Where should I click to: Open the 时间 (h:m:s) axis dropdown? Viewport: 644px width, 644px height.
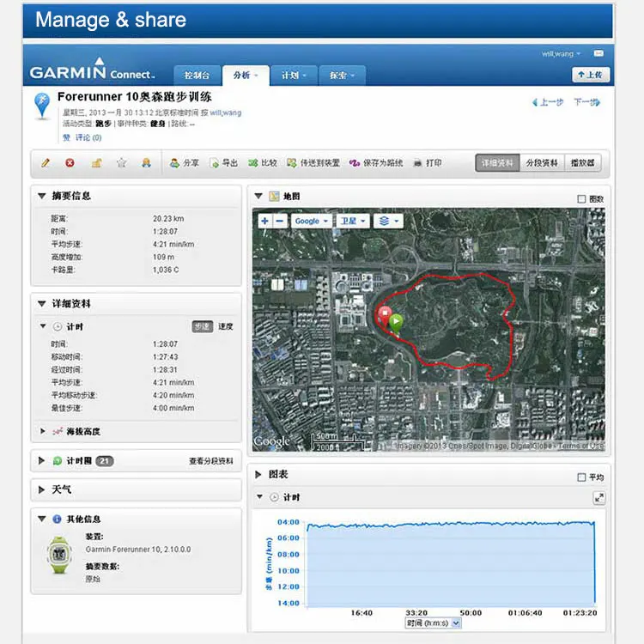[434, 623]
